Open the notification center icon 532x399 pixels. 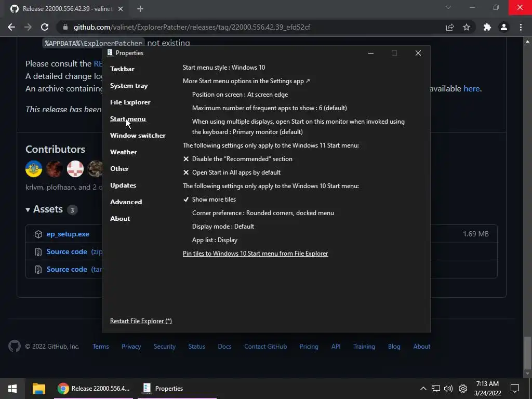(515, 389)
